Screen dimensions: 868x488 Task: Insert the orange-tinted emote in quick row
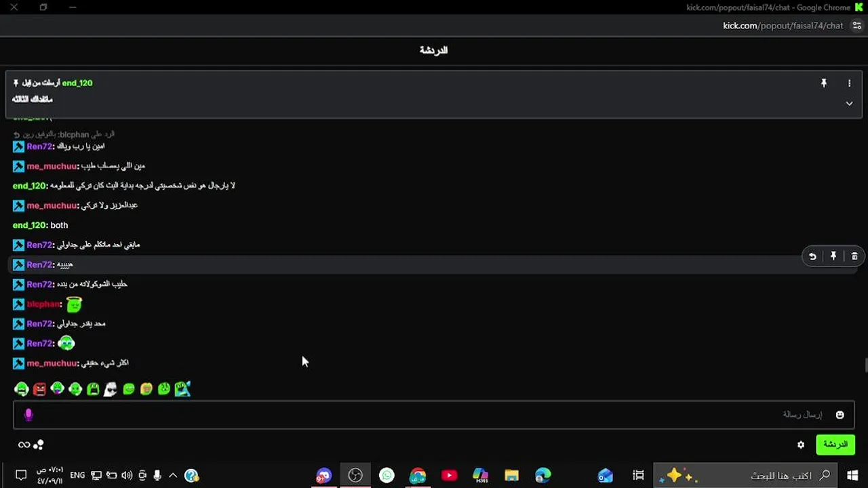(x=146, y=389)
